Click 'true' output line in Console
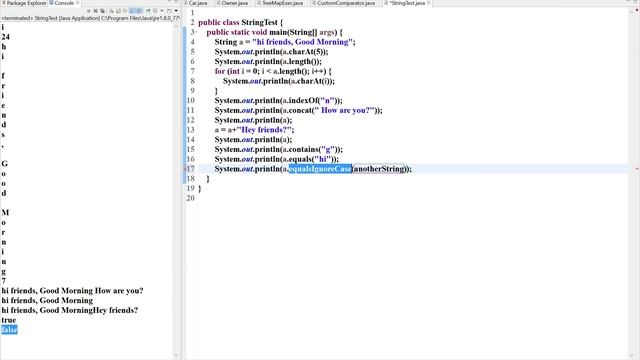Screen dimensions: 640x360 [x=9, y=320]
